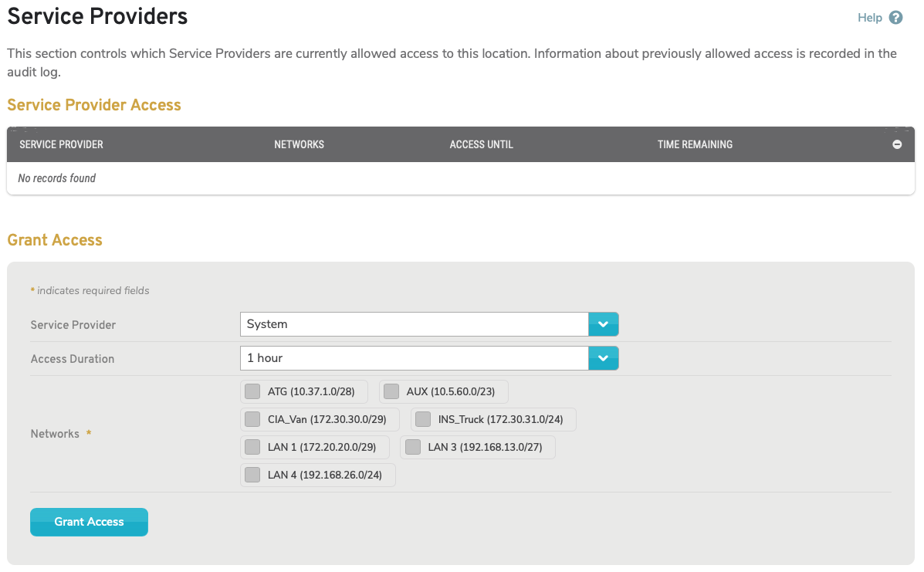Click the No records found row
Image resolution: width=924 pixels, height=572 pixels.
click(56, 178)
